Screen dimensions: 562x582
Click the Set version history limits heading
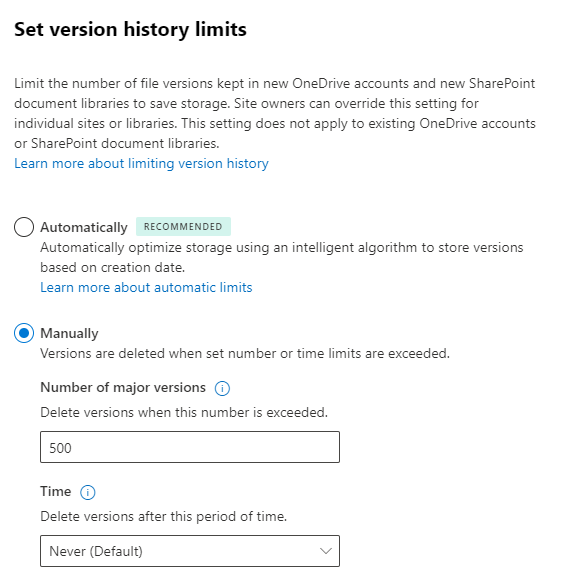tap(130, 29)
